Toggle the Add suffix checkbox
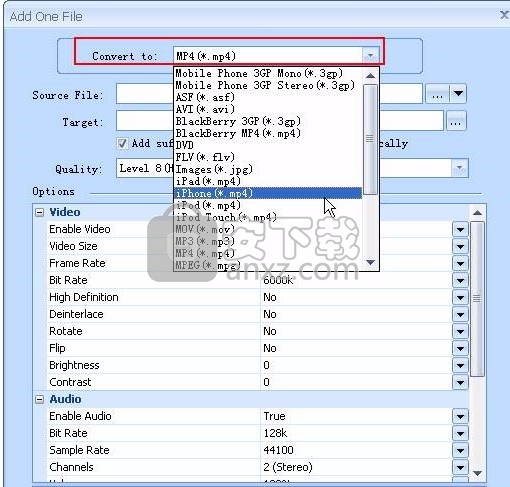The image size is (510, 487). 122,144
